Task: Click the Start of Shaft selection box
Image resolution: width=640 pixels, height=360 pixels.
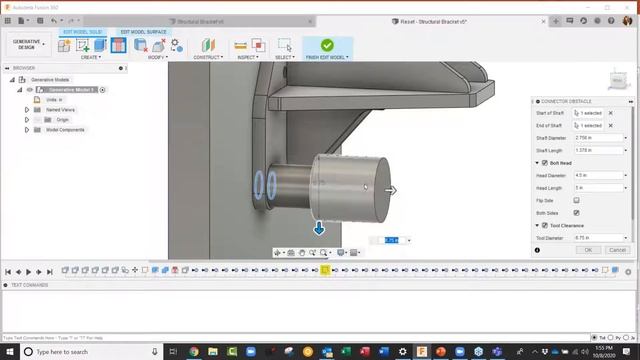Action: (x=588, y=113)
